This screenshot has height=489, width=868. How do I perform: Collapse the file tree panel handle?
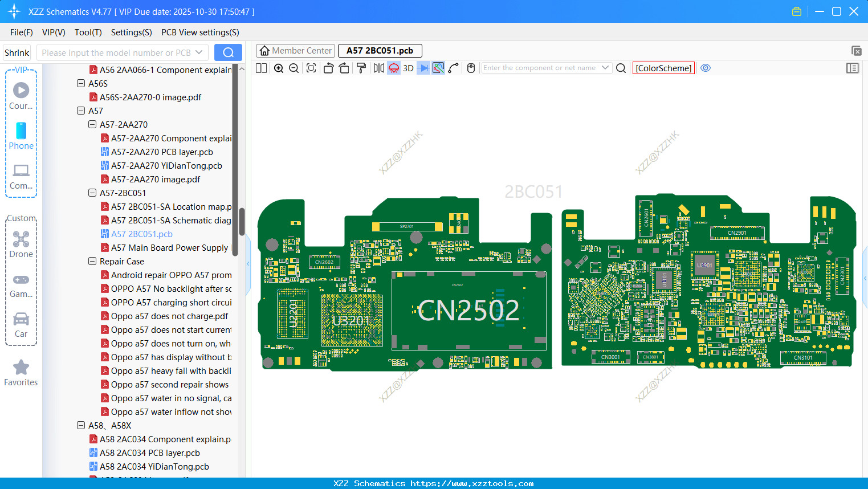pos(248,263)
